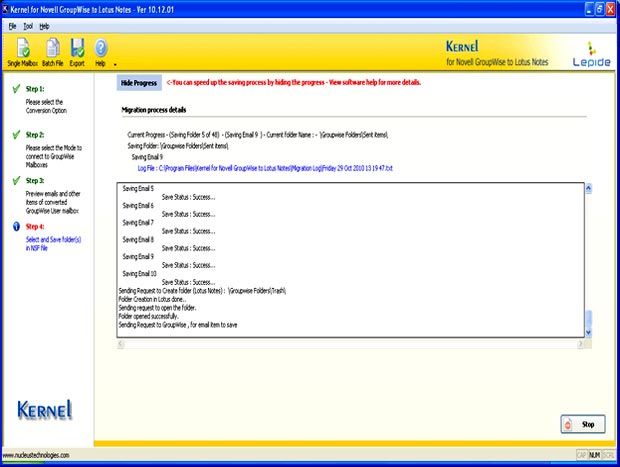Click the Step 3 green checkmark icon

[16, 180]
